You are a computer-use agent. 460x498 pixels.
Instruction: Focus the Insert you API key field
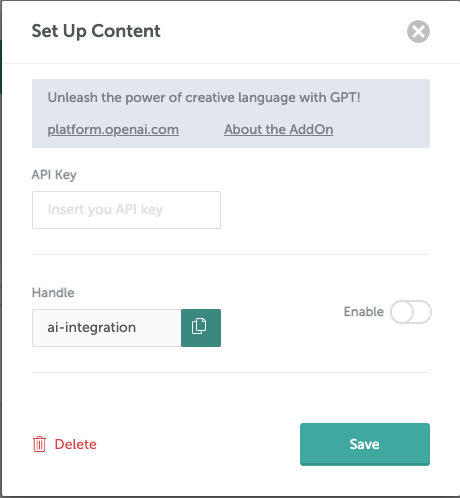click(126, 210)
